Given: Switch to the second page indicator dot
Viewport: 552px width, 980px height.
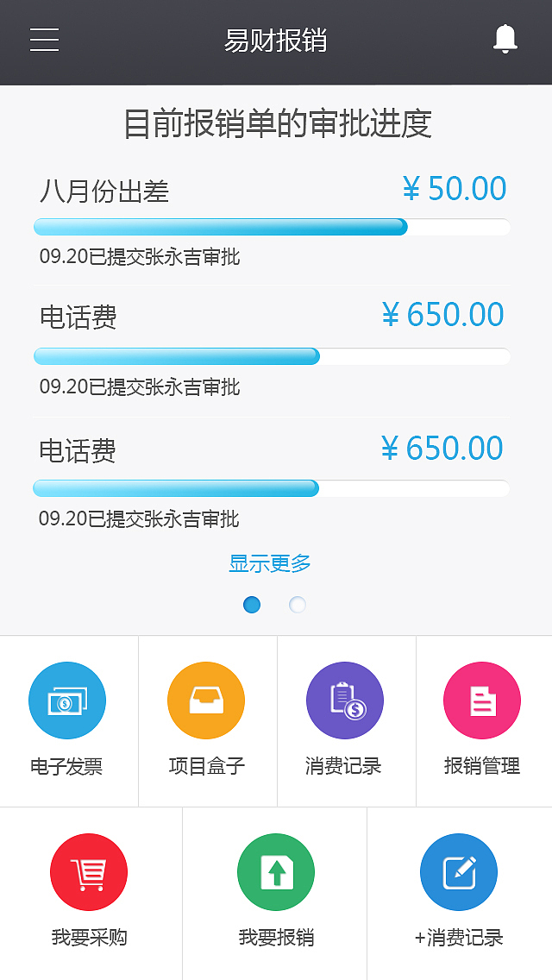Looking at the screenshot, I should (297, 605).
